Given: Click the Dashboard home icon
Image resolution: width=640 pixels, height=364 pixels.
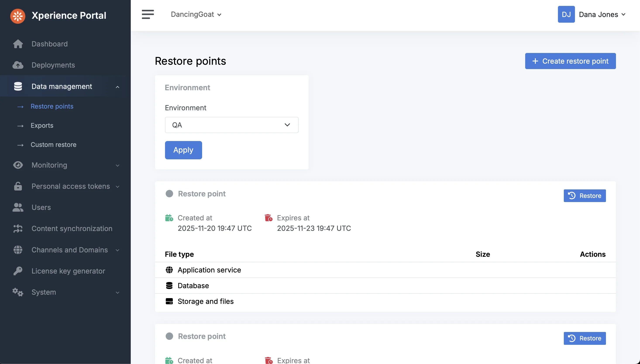Looking at the screenshot, I should point(18,44).
